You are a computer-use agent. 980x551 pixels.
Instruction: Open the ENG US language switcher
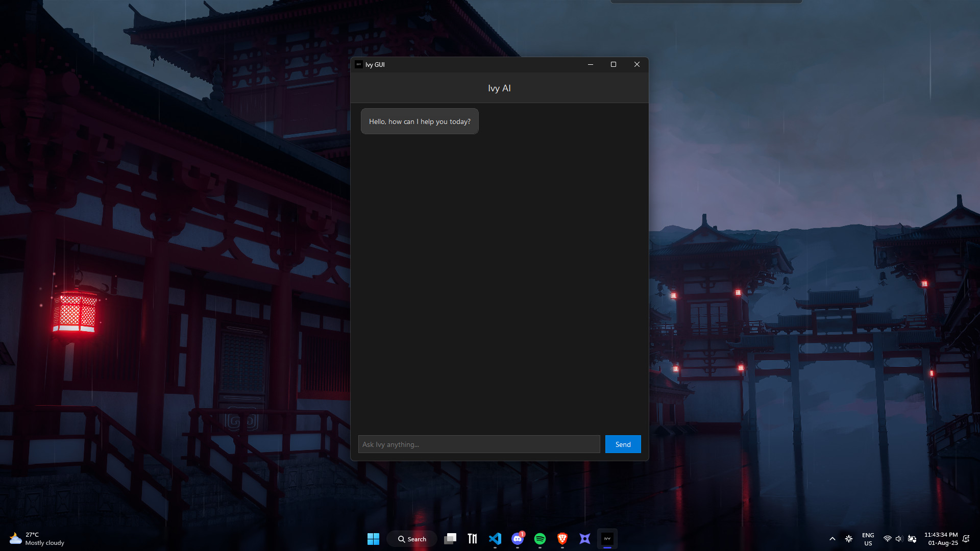(x=868, y=538)
